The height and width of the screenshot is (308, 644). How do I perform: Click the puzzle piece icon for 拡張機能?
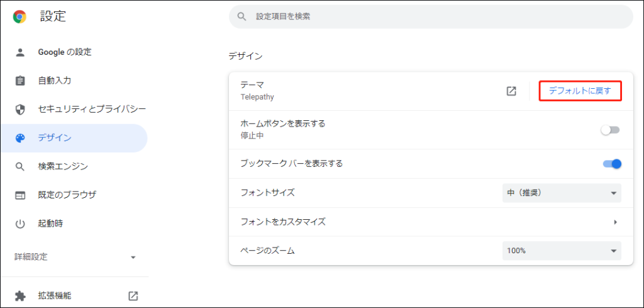20,295
